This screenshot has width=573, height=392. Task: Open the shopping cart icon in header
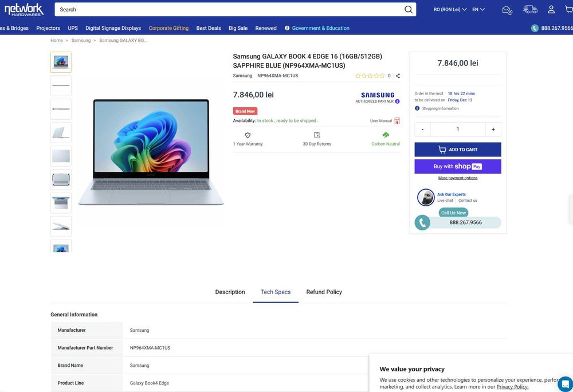(569, 10)
